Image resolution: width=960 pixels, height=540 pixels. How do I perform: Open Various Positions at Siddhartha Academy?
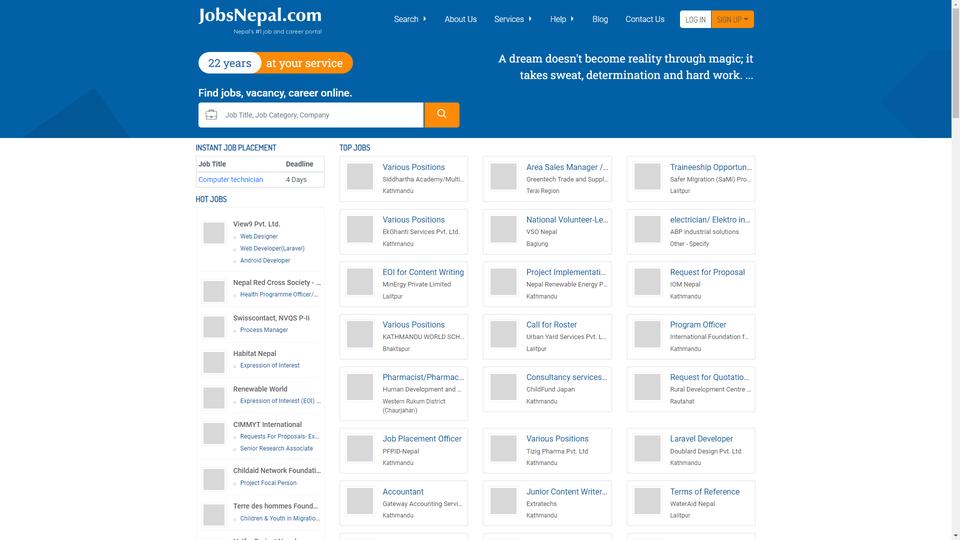413,167
